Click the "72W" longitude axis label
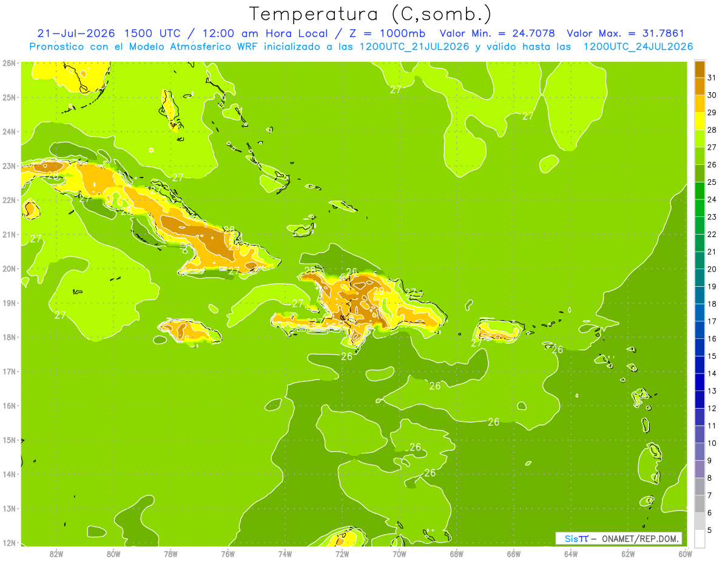 click(x=342, y=554)
